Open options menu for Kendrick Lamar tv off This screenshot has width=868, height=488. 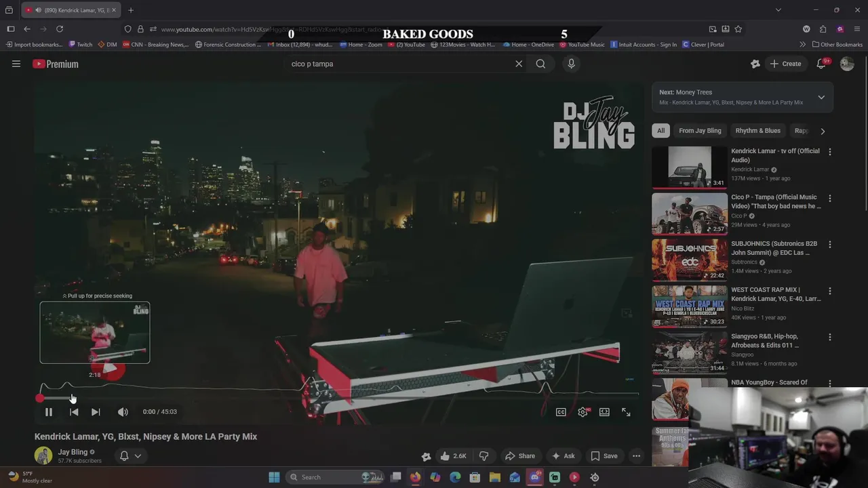click(x=829, y=152)
